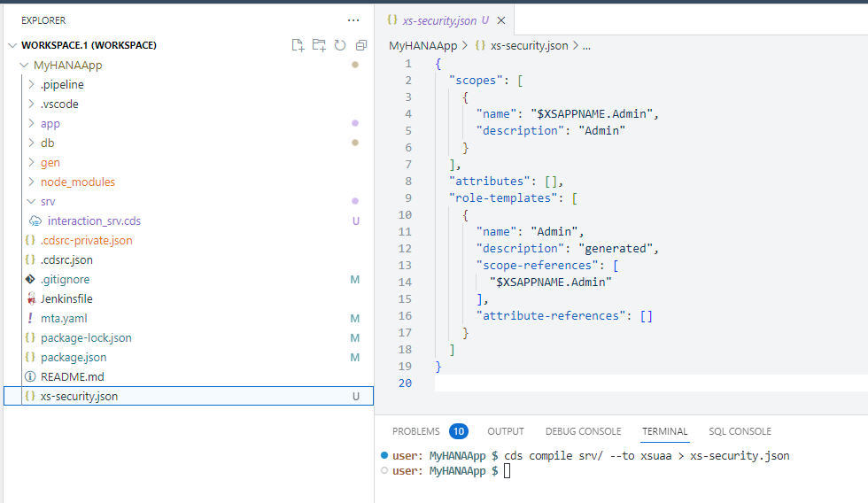Expand the gen folder

(x=31, y=163)
